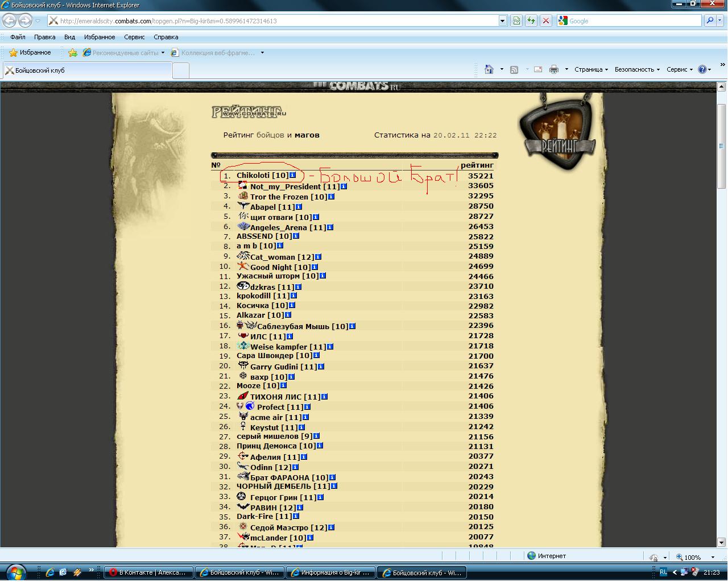This screenshot has height=582, width=728.
Task: Click clan icon beside Garry Gudini [11]
Action: point(243,365)
